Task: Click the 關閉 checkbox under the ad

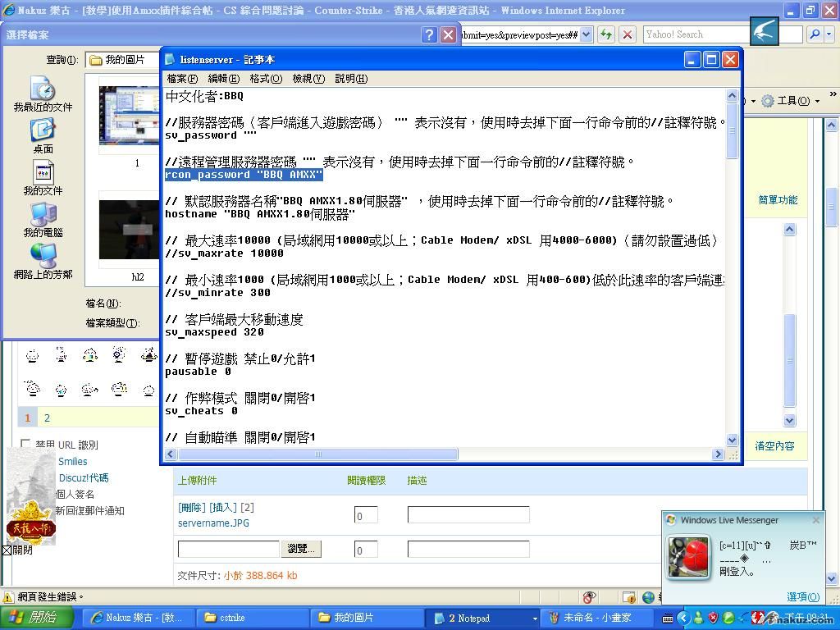Action: point(7,550)
